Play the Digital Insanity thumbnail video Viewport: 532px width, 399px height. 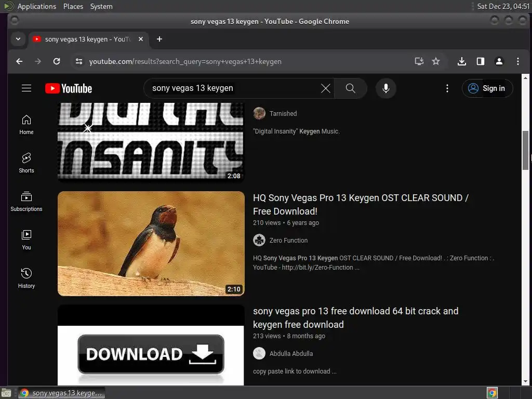point(151,141)
